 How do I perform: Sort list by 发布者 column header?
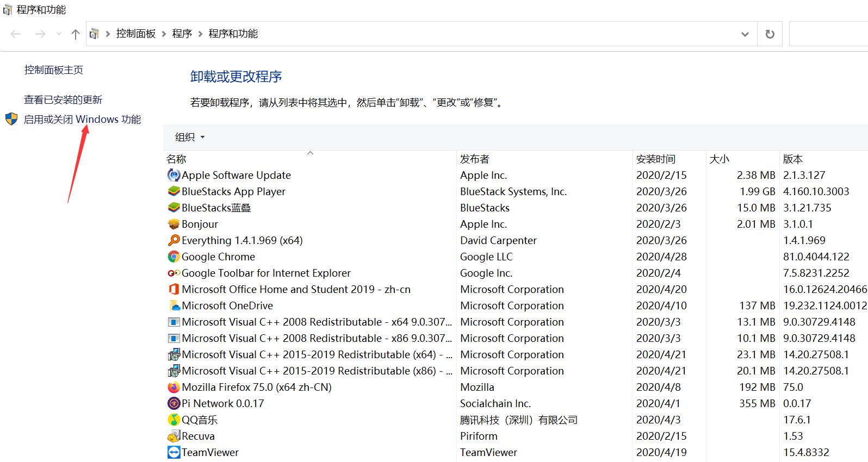pyautogui.click(x=475, y=159)
